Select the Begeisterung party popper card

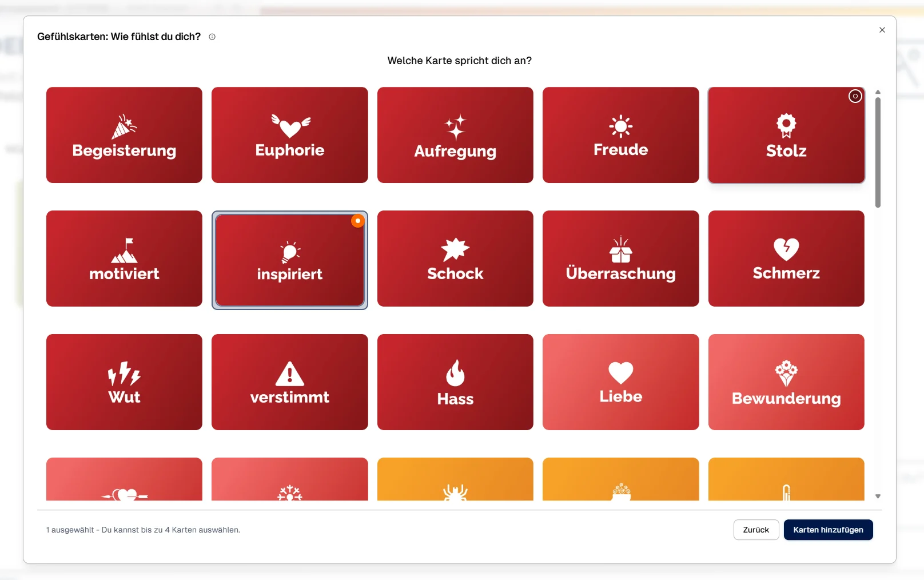tap(124, 135)
